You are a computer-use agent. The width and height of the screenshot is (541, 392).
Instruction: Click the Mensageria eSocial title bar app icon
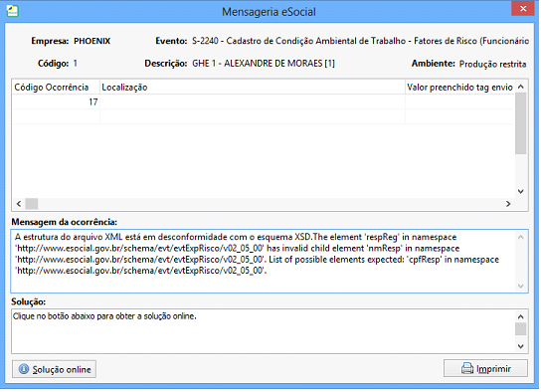click(x=13, y=11)
